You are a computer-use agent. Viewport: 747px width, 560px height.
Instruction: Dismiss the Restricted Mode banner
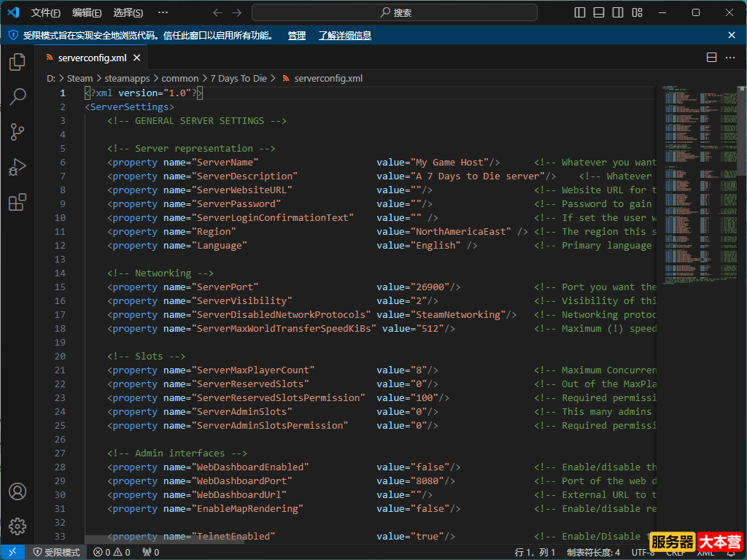click(732, 35)
